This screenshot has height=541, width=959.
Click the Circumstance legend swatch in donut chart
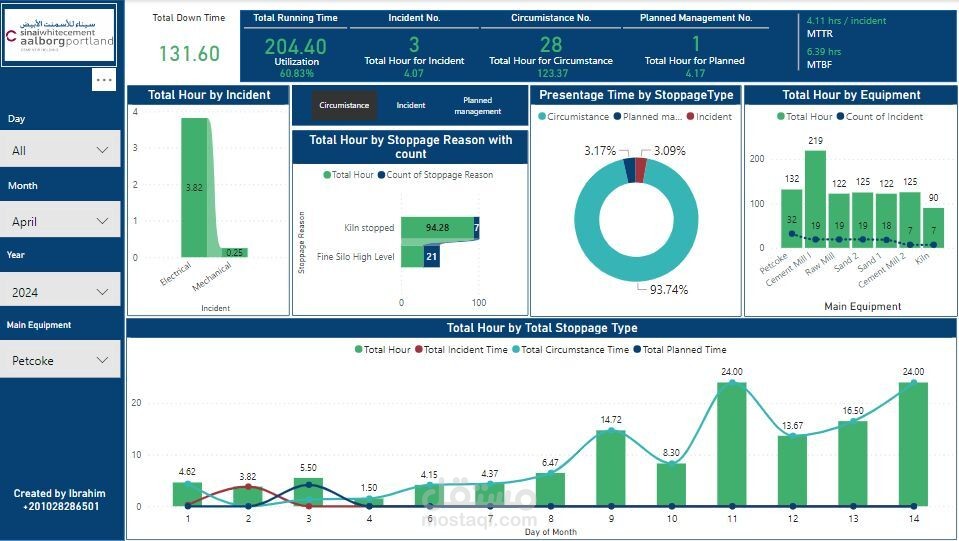pos(542,116)
